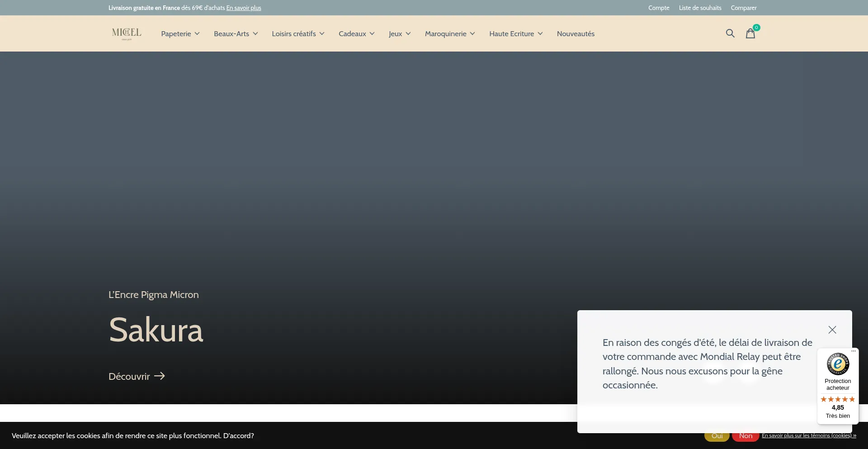The width and height of the screenshot is (868, 449).
Task: Expand the Cadeaux menu chevron
Action: (372, 34)
